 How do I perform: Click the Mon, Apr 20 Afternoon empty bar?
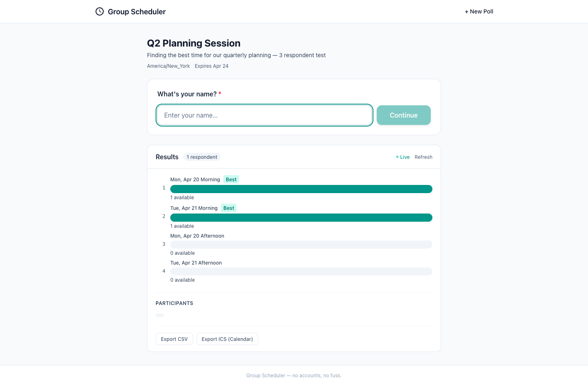pos(301,245)
